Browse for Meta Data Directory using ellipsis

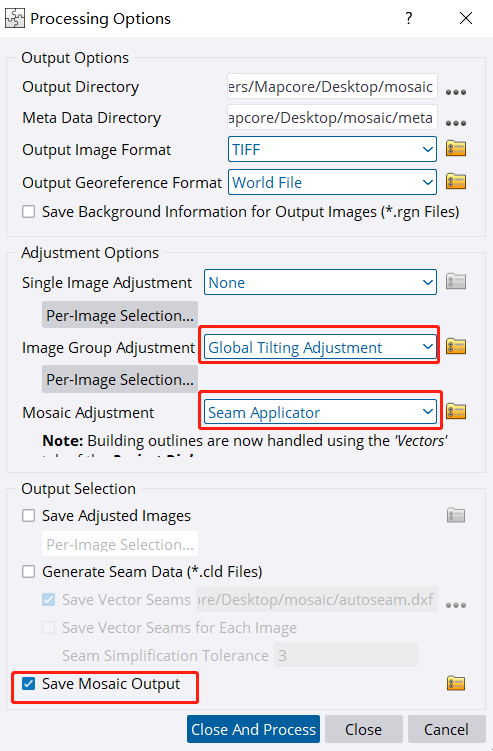pyautogui.click(x=456, y=124)
